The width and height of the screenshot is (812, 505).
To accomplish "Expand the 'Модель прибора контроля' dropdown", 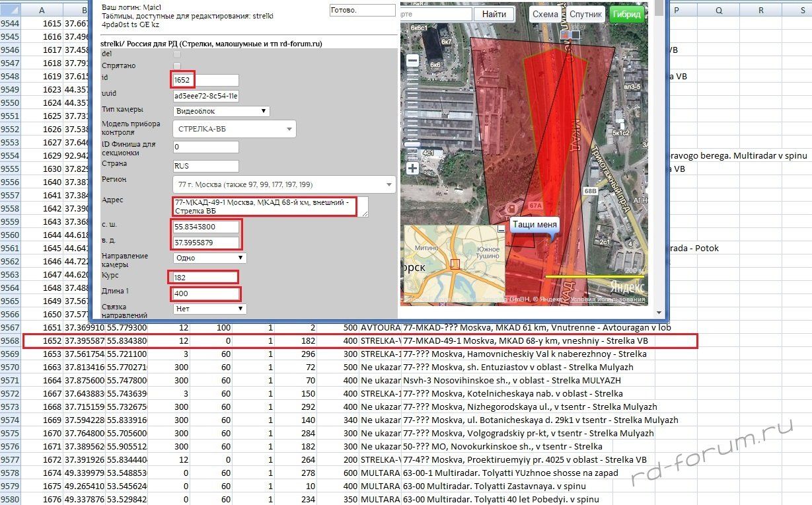I will coord(234,129).
